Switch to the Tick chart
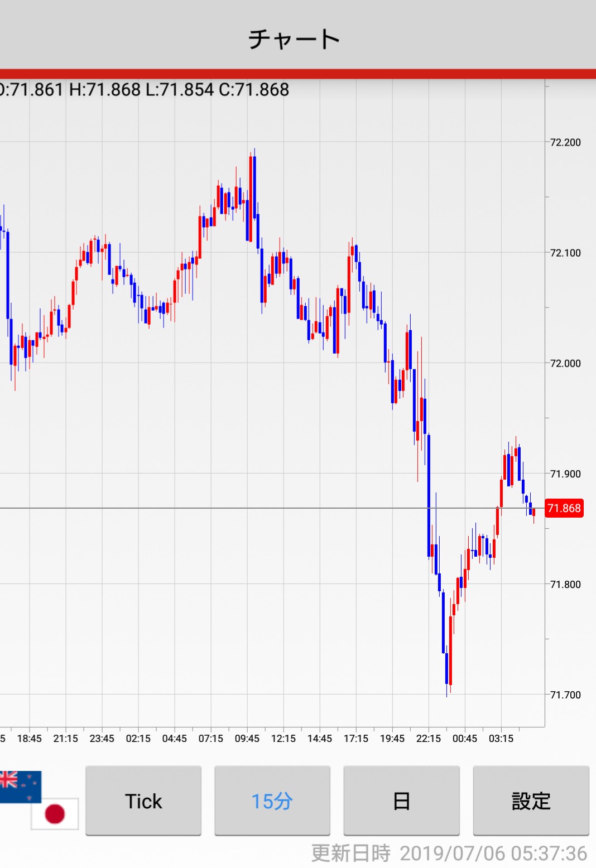Screen dimensions: 596x868 [x=143, y=801]
